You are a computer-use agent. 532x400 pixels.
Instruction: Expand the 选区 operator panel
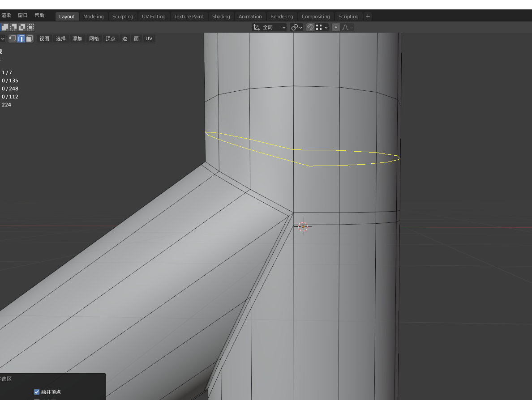tap(6, 379)
